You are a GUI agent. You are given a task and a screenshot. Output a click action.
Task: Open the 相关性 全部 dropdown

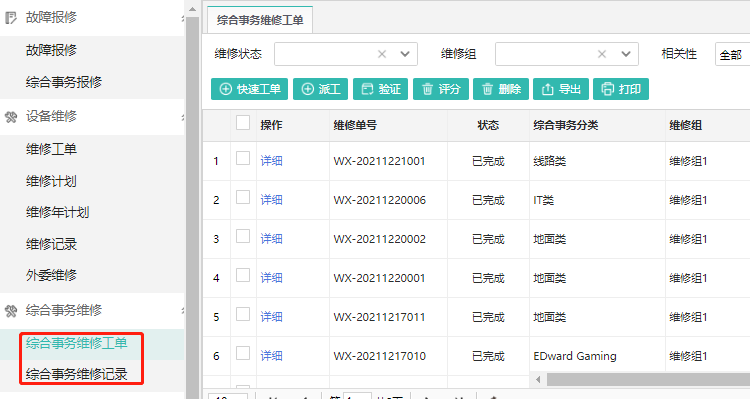pos(732,54)
